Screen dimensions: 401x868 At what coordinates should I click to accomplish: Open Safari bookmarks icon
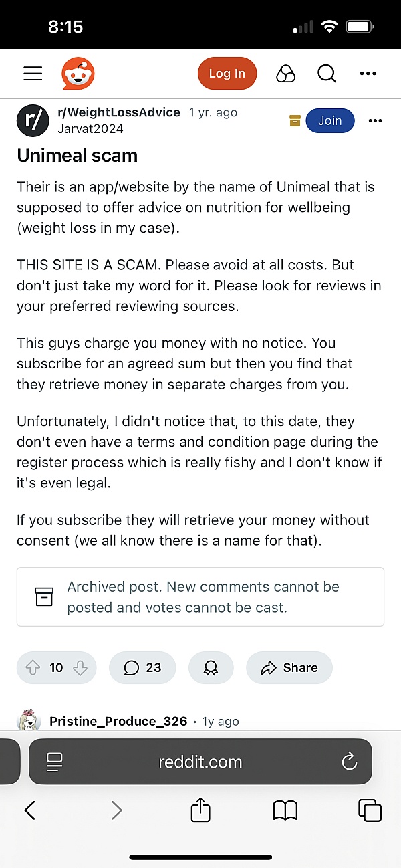pos(285,810)
